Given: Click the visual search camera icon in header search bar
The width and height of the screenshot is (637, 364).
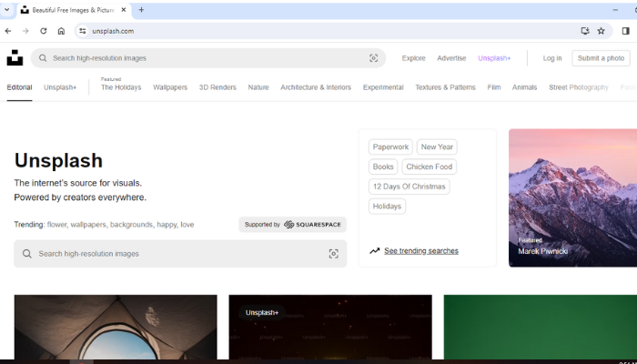Looking at the screenshot, I should (373, 58).
